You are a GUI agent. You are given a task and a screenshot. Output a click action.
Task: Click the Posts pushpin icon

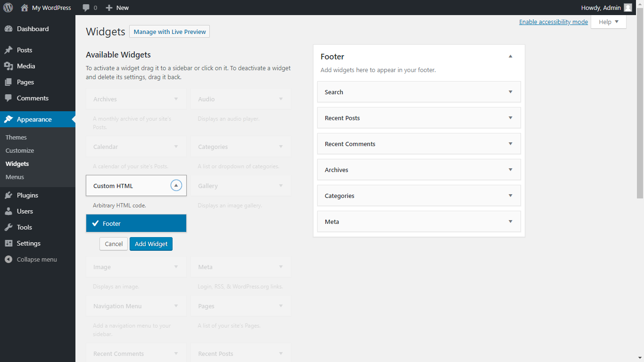[8, 50]
